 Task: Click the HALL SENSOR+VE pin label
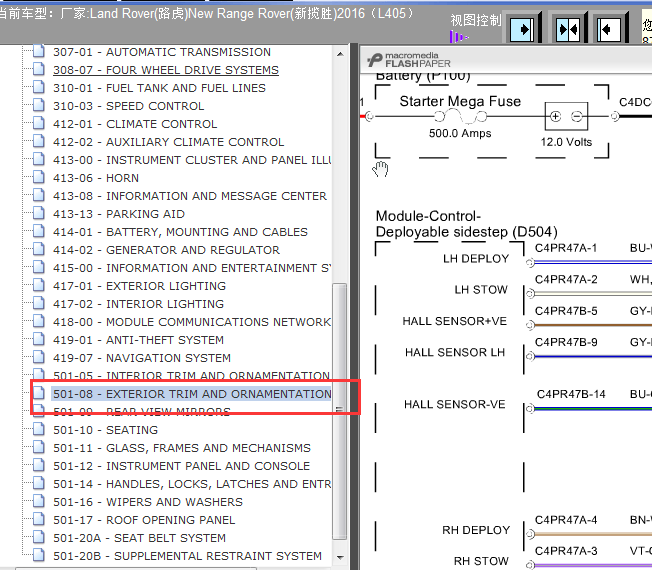pos(454,321)
